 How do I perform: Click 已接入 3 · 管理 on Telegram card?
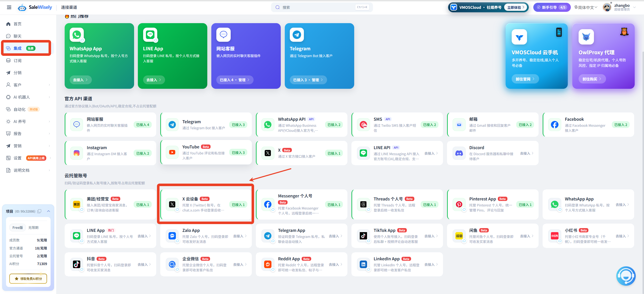(308, 80)
